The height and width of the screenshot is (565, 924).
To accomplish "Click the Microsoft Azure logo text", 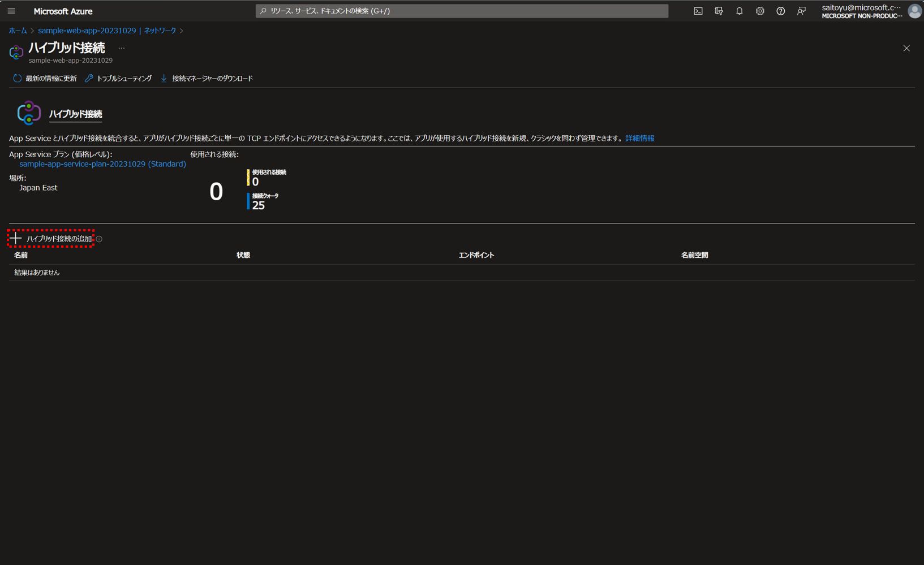I will tap(63, 11).
